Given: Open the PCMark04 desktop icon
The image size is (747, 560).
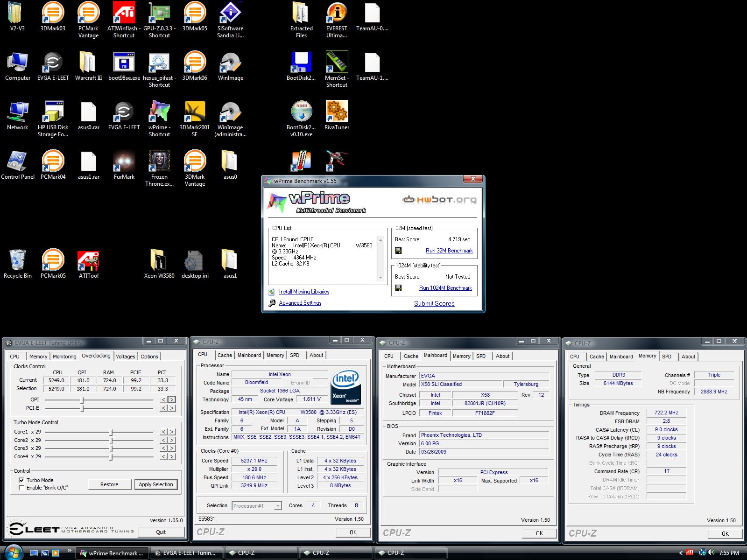Looking at the screenshot, I should tap(53, 165).
